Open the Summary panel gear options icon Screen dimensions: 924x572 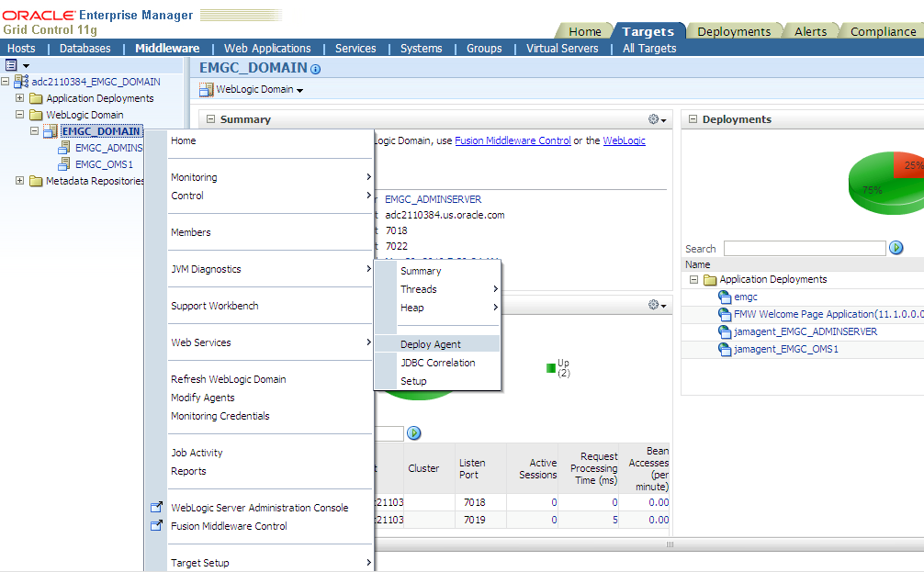[657, 119]
